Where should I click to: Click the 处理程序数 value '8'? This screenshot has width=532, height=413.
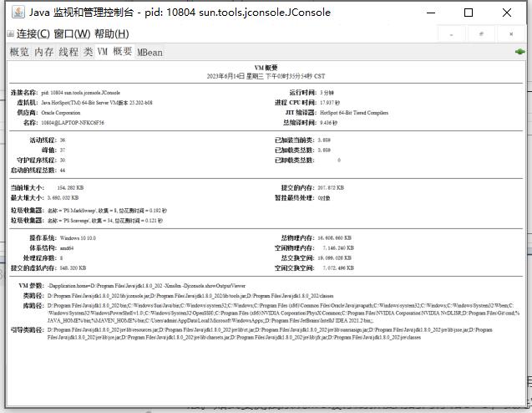[x=62, y=258]
